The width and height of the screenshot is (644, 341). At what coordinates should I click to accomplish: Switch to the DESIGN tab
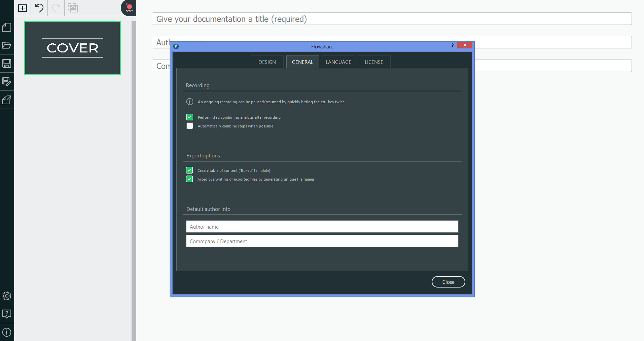click(267, 62)
